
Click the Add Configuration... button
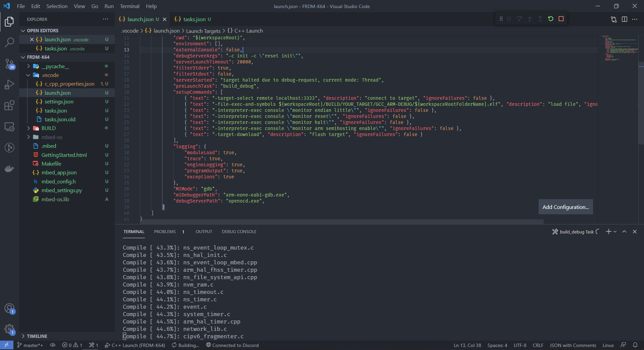tap(565, 207)
